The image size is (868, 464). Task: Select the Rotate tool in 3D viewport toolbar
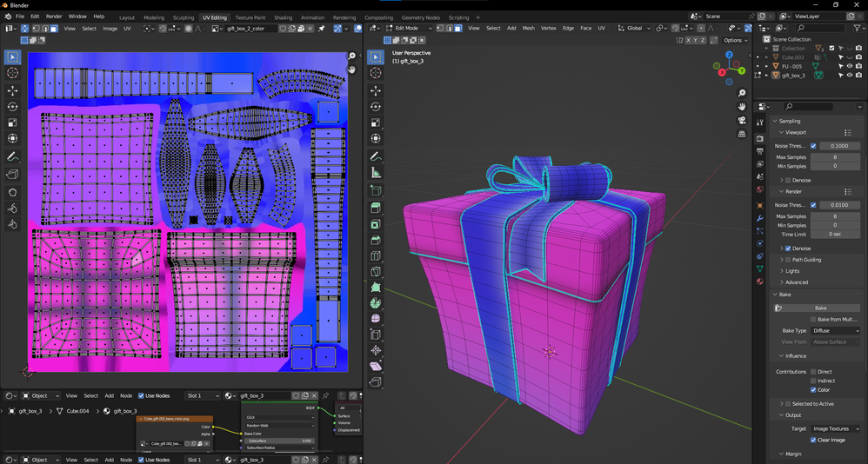[376, 107]
